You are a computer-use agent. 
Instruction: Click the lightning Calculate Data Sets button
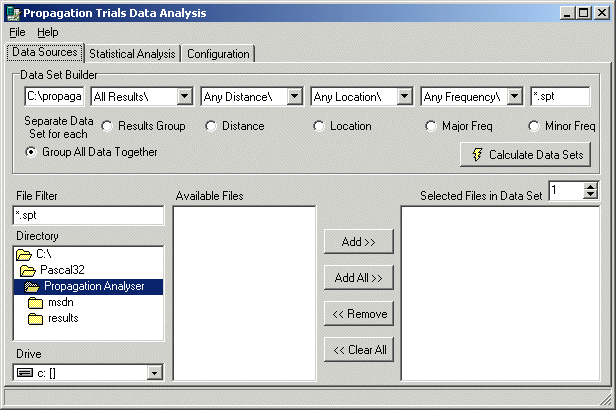tap(525, 155)
